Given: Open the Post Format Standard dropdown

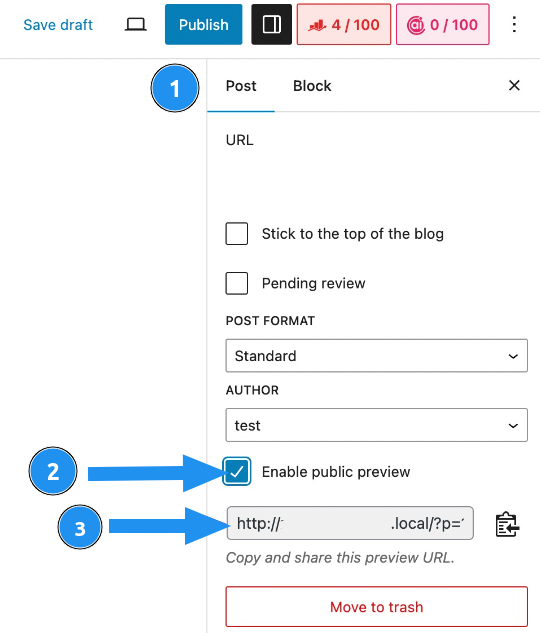Looking at the screenshot, I should point(377,356).
